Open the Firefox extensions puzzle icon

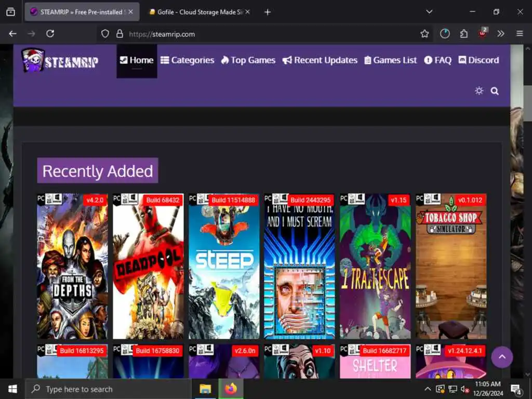tap(464, 34)
